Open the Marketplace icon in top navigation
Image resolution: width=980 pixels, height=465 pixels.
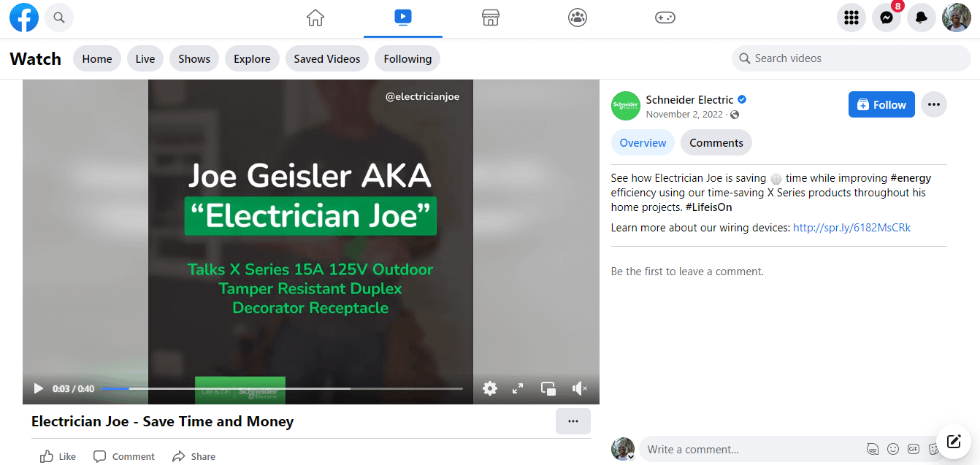coord(491,18)
